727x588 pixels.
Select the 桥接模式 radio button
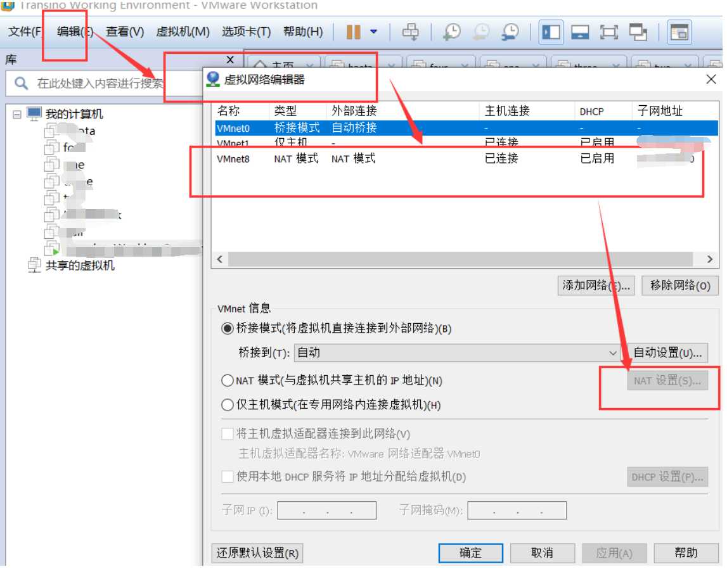[x=227, y=328]
